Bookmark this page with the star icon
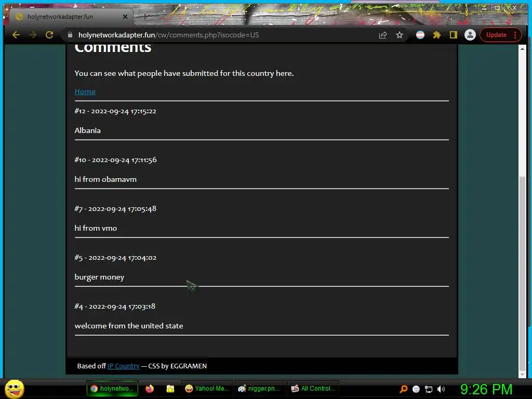 pyautogui.click(x=400, y=35)
